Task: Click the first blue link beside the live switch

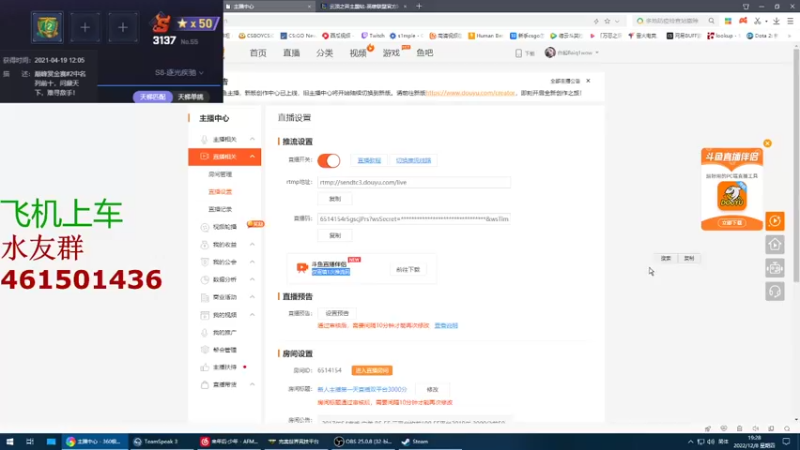Action: point(369,160)
